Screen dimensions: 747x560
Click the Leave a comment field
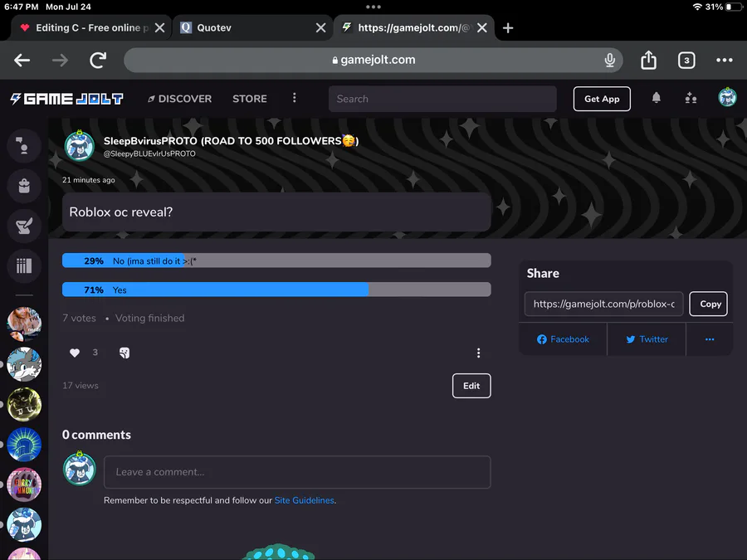click(x=297, y=472)
